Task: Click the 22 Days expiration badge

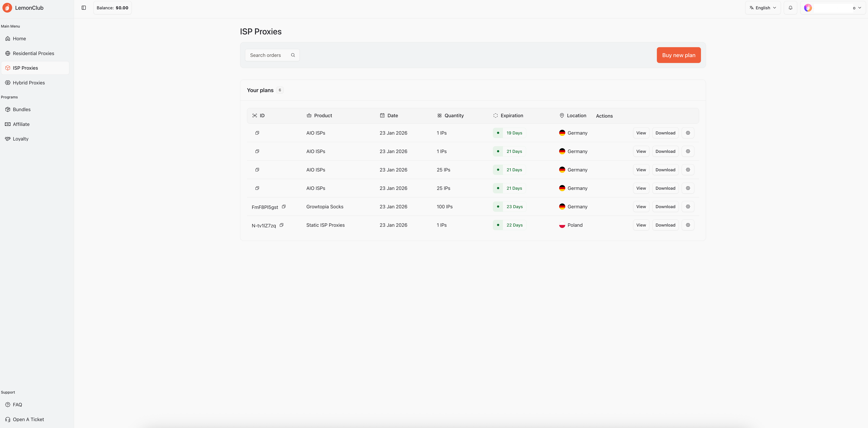Action: coord(509,225)
